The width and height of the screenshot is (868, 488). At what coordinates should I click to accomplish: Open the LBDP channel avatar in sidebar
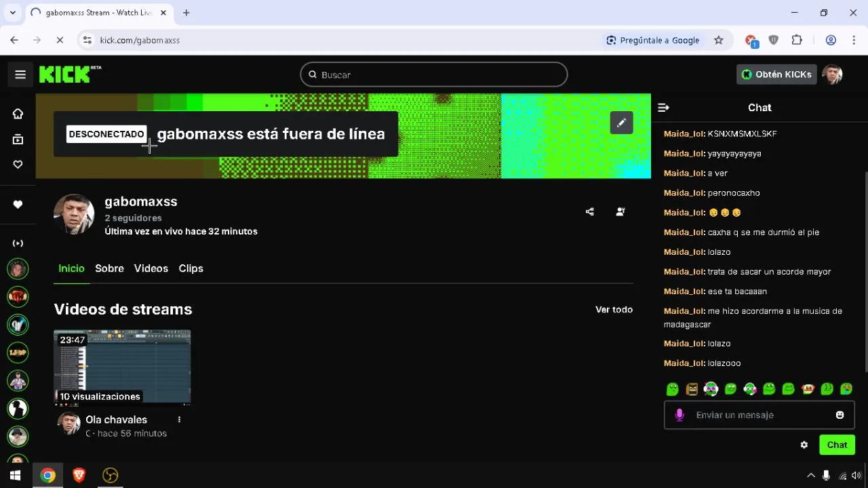click(18, 352)
